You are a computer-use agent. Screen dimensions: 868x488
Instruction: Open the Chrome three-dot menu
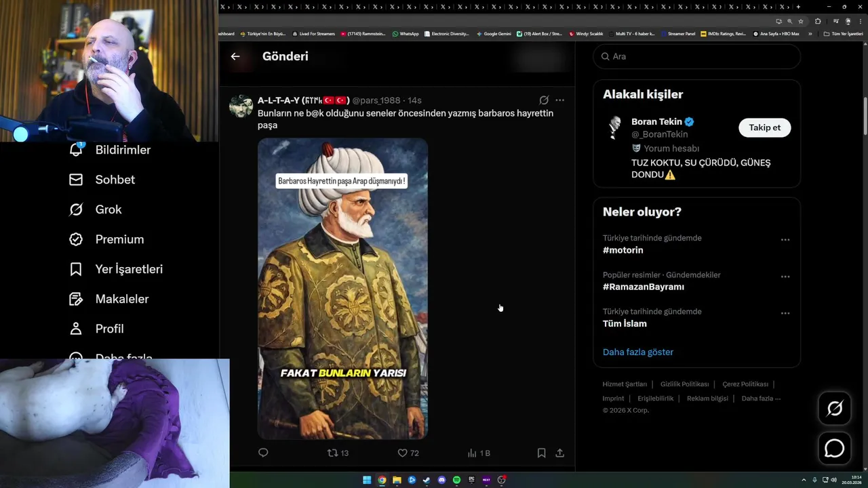click(861, 21)
